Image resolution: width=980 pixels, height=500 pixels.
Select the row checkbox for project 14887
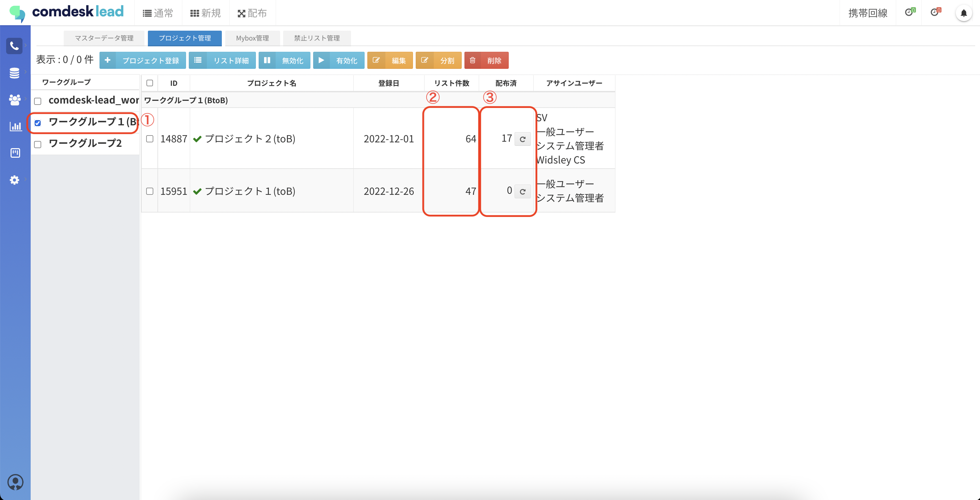tap(150, 139)
